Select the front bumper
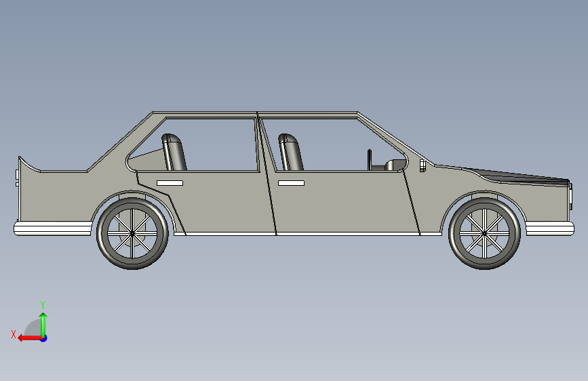This screenshot has width=588, height=381. click(x=550, y=228)
